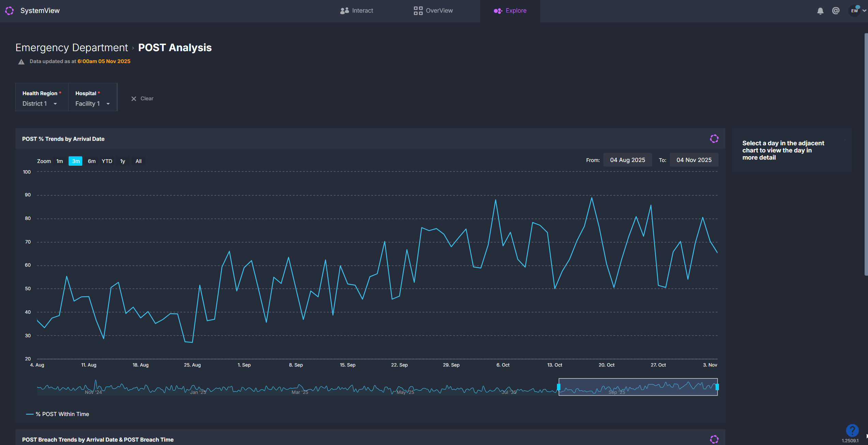The height and width of the screenshot is (445, 868).
Task: Click the X icon beside Clear
Action: click(134, 99)
